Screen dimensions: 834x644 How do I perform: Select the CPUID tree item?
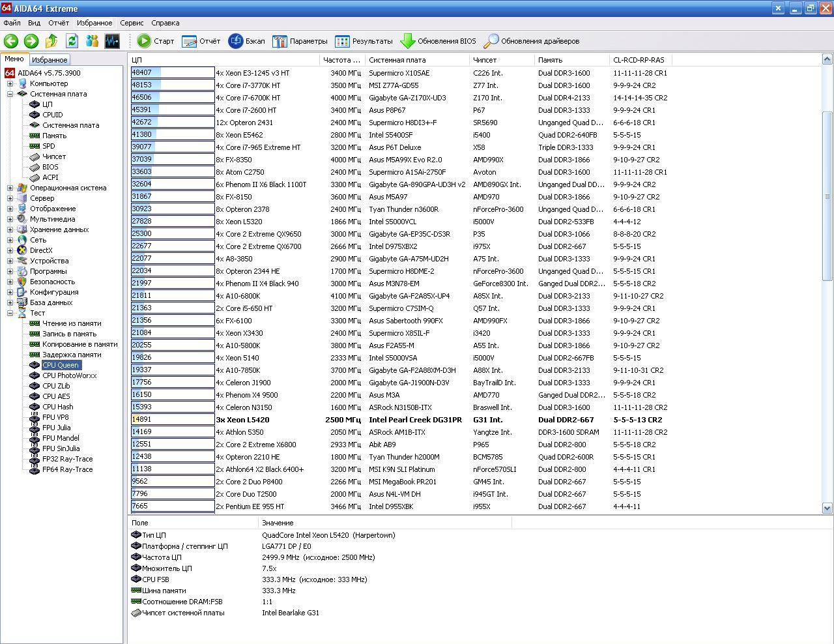click(x=53, y=115)
